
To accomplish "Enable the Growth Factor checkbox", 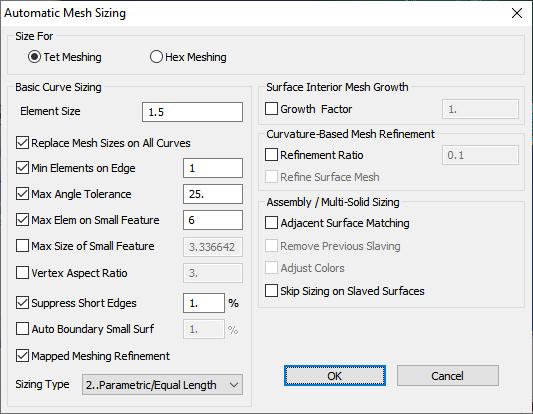I will pos(271,109).
